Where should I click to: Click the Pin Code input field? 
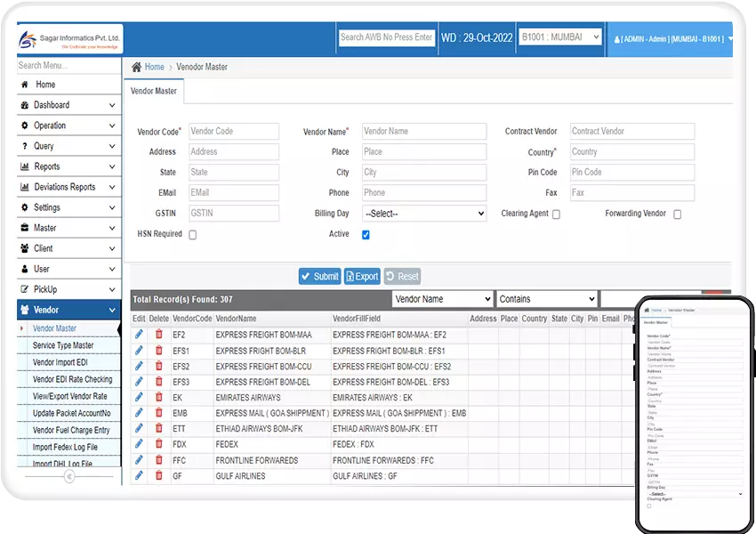[632, 172]
